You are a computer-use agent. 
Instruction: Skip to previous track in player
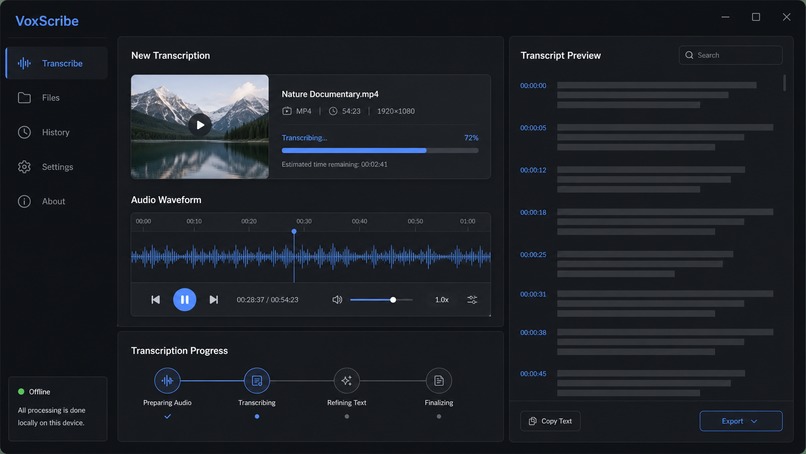[155, 300]
